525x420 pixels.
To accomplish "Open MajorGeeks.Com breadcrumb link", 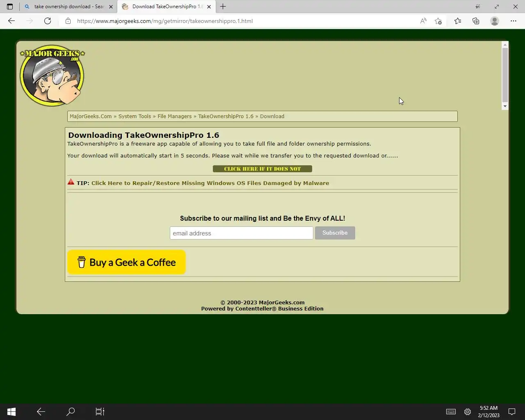I will 91,116.
